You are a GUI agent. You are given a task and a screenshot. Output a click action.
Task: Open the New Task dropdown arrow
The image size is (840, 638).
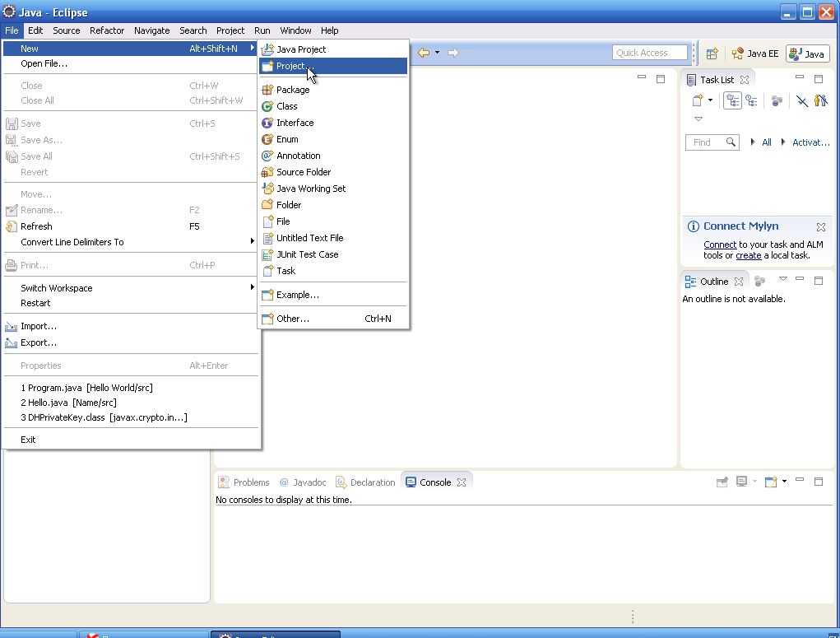pyautogui.click(x=710, y=100)
